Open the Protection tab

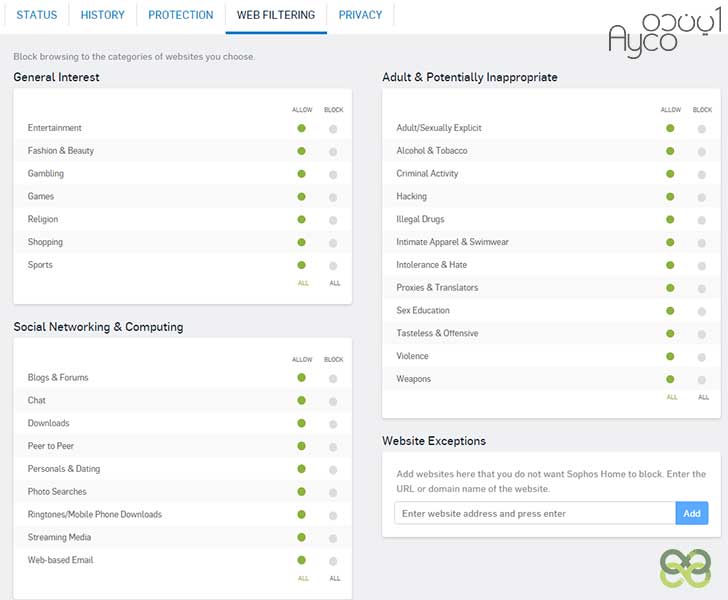pyautogui.click(x=181, y=15)
